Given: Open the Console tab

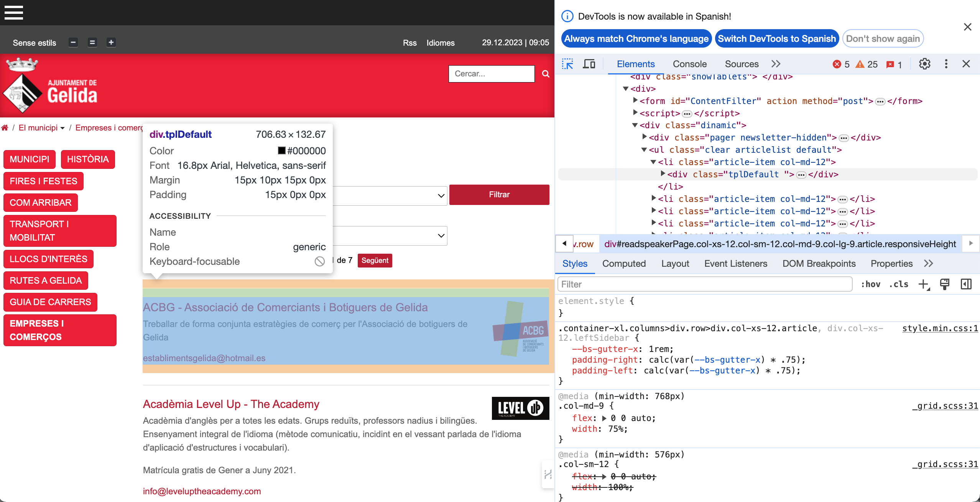Looking at the screenshot, I should [689, 64].
